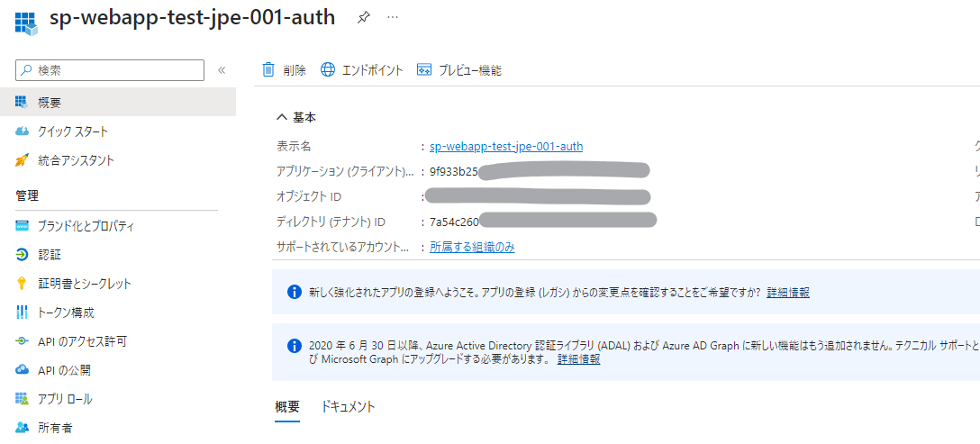
Task: Click the エンドポイント globe icon
Action: tap(328, 69)
